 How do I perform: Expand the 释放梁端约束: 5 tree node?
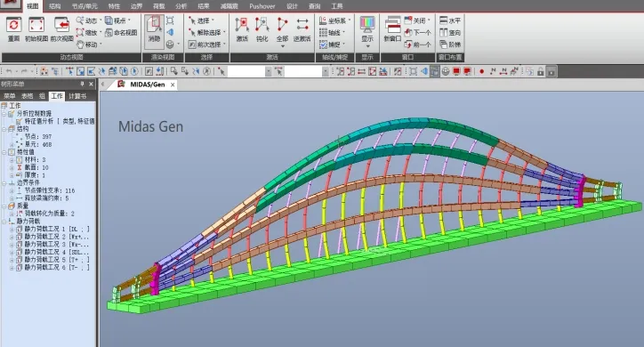click(x=12, y=198)
